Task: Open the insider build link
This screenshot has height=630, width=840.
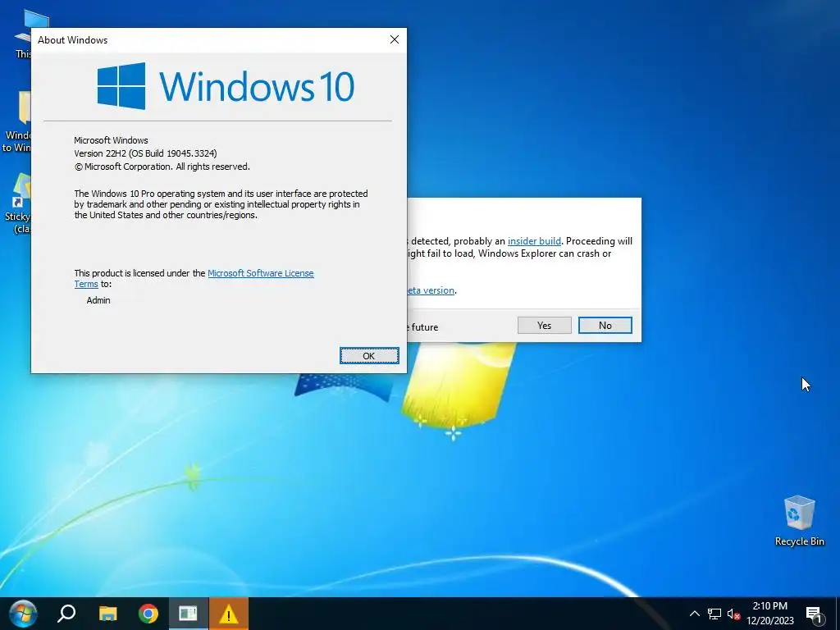Action: pyautogui.click(x=534, y=241)
